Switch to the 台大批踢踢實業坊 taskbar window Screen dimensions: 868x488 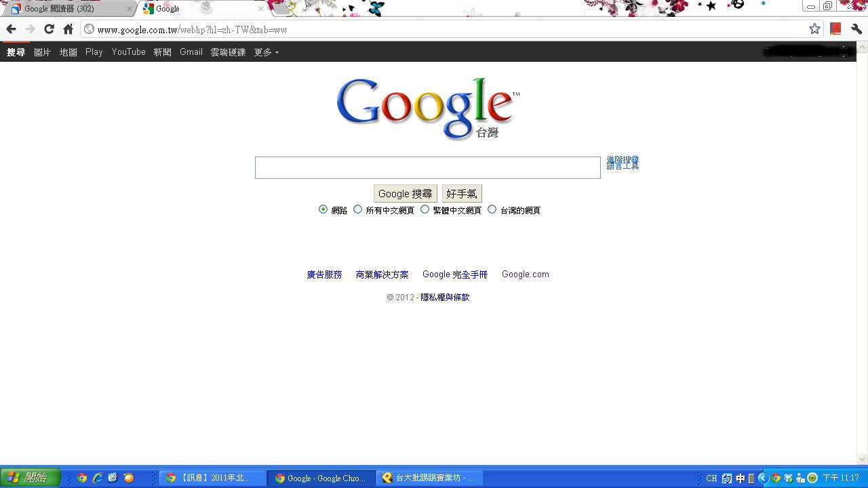pyautogui.click(x=431, y=478)
